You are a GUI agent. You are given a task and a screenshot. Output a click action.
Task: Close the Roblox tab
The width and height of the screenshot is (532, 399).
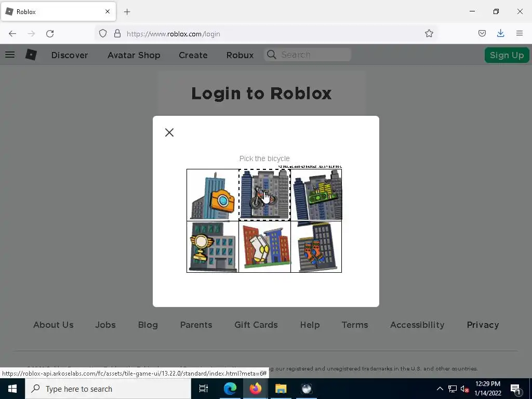[108, 11]
